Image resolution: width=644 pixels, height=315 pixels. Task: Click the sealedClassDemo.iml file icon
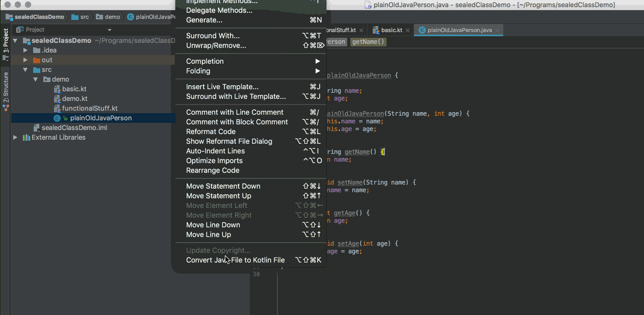tap(37, 127)
